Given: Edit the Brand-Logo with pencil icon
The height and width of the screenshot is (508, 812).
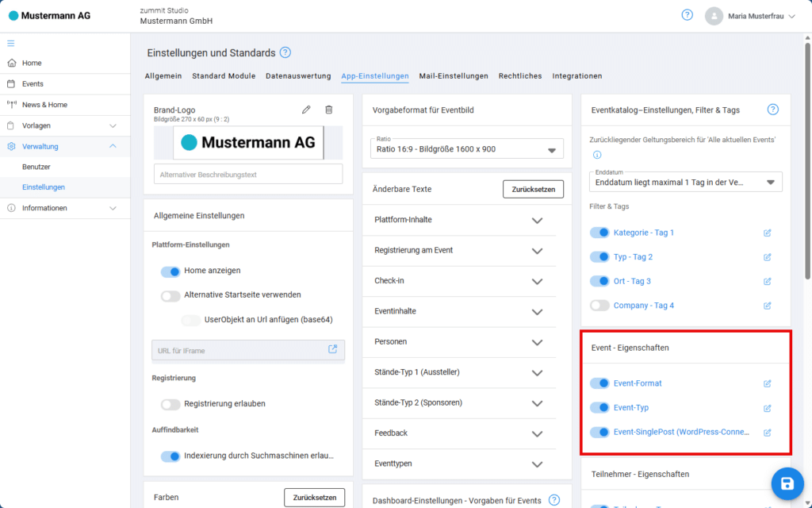Looking at the screenshot, I should 306,110.
